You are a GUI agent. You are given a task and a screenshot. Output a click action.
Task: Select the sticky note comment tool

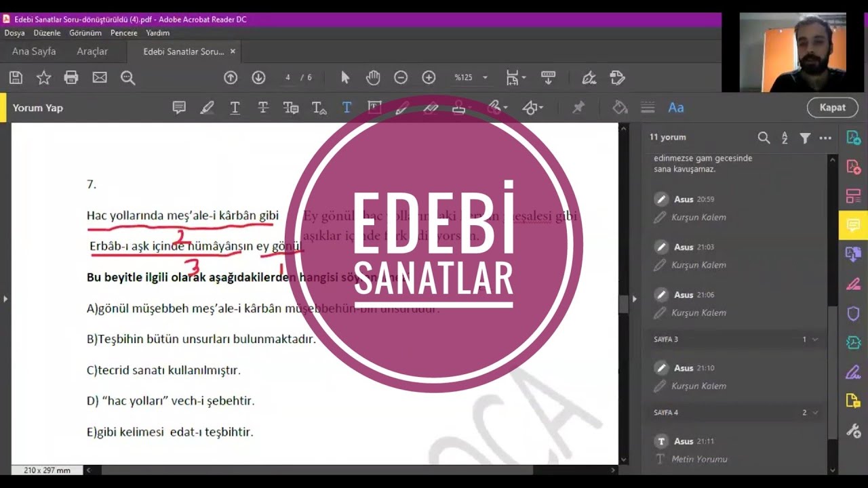coord(179,108)
